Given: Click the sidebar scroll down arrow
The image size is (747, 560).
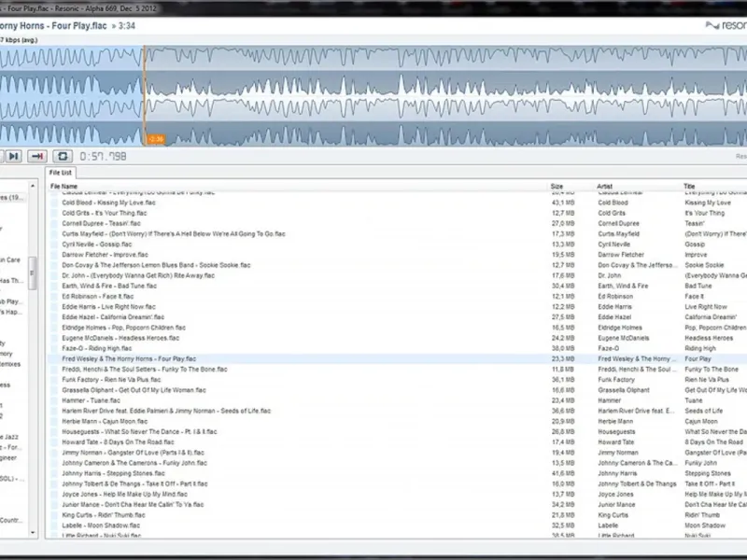Looking at the screenshot, I should point(33,532).
